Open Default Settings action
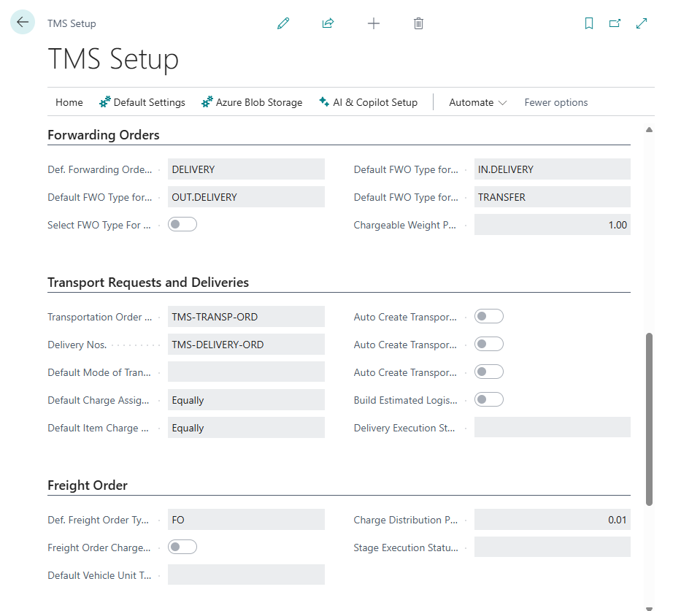The height and width of the screenshot is (611, 700). click(x=142, y=102)
